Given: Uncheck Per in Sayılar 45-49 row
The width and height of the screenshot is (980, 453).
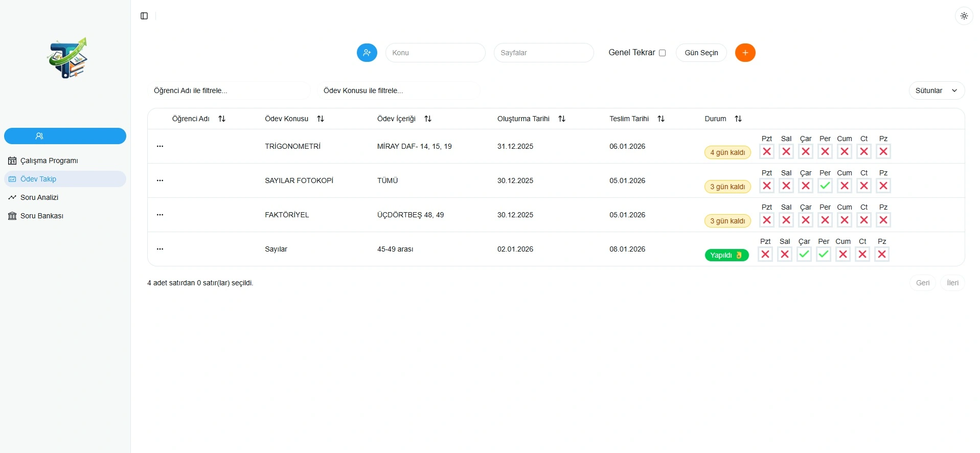Looking at the screenshot, I should click(824, 254).
